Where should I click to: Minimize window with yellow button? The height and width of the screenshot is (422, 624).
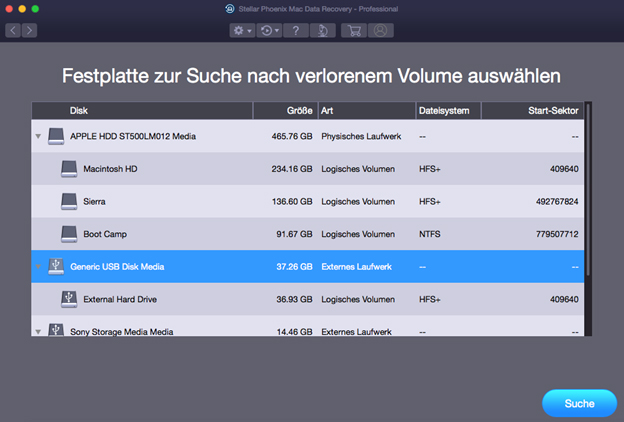point(22,9)
